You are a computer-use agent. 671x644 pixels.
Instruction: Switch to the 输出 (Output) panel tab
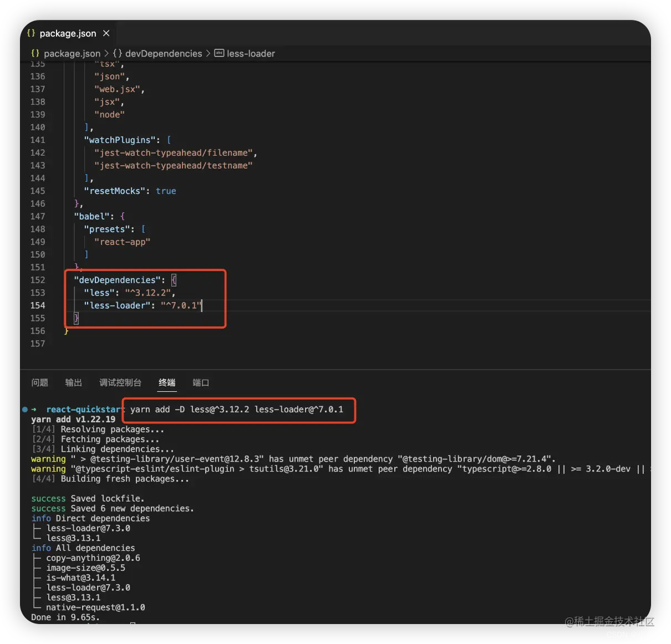[73, 382]
